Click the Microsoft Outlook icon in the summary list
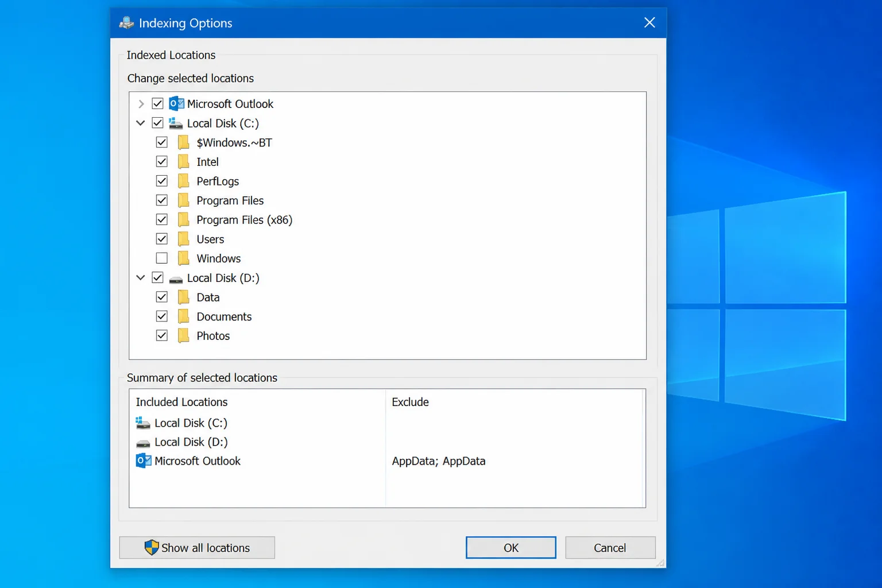 coord(143,461)
